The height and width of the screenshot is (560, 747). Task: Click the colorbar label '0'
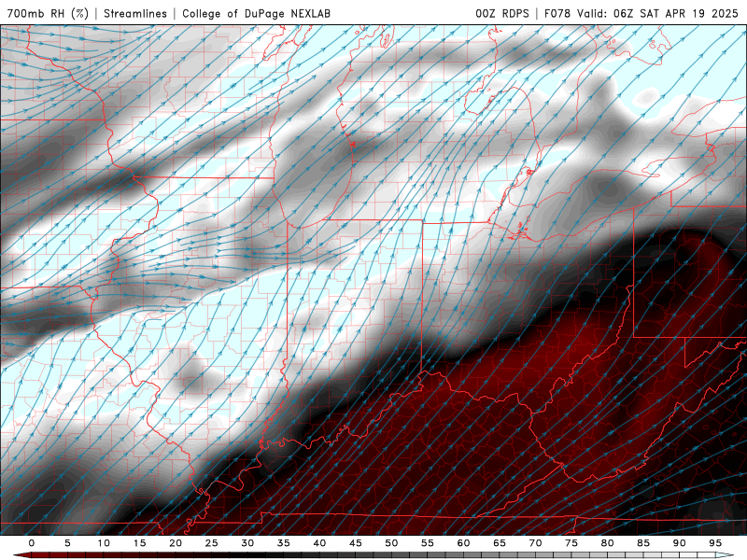32,543
